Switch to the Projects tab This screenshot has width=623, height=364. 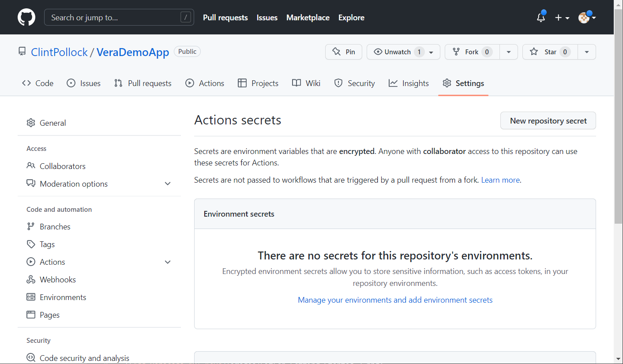click(258, 83)
